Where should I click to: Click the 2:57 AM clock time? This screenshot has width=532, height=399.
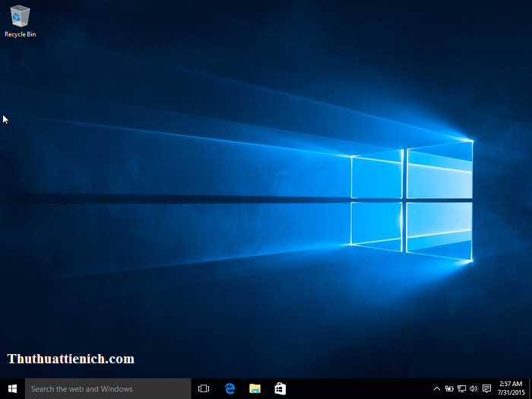click(x=510, y=384)
